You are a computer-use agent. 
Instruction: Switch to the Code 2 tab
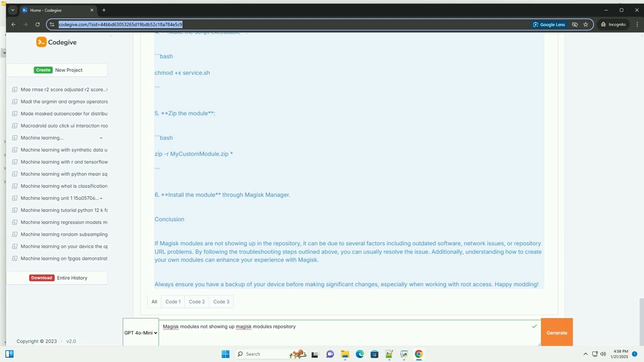click(197, 302)
